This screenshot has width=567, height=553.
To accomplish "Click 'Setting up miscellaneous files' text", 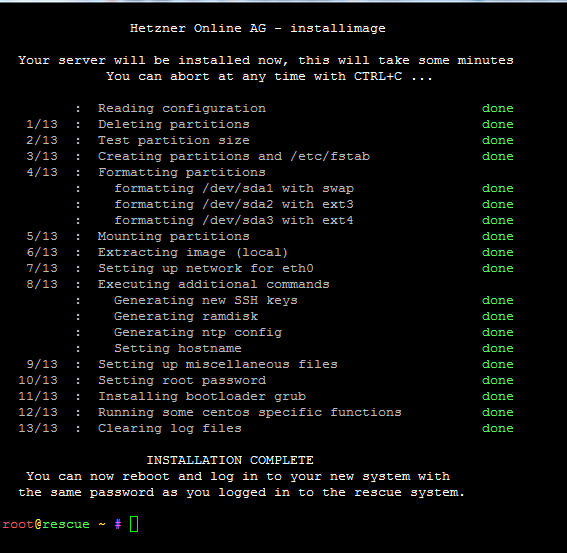I will (x=218, y=364).
